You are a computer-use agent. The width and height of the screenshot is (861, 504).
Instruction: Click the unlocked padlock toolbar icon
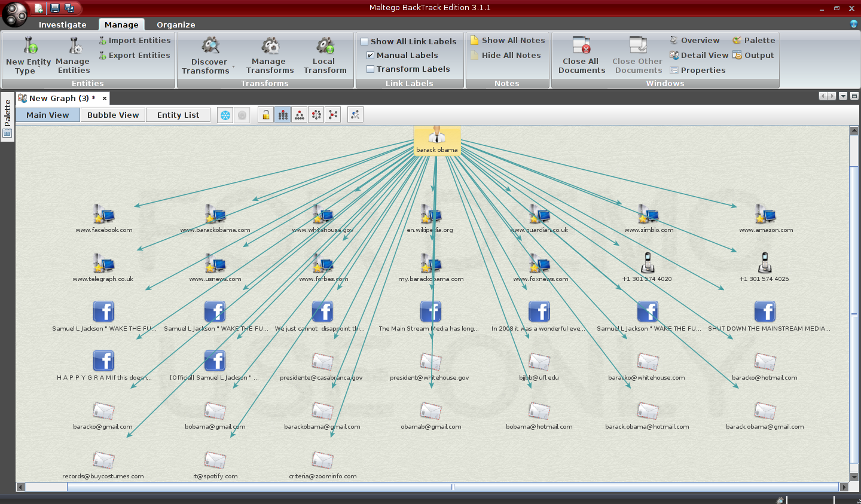(x=266, y=115)
